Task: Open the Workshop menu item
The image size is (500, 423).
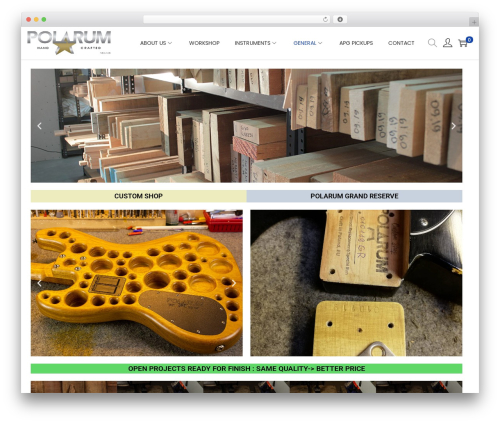Action: point(204,43)
